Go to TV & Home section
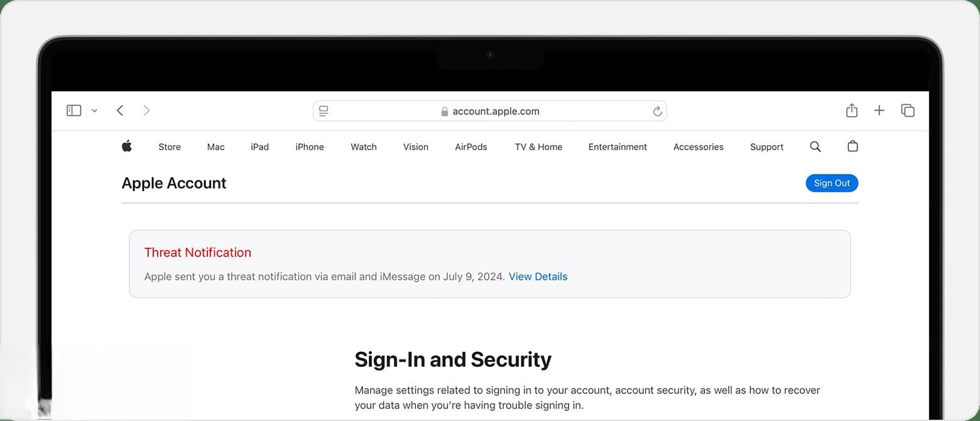 [538, 147]
